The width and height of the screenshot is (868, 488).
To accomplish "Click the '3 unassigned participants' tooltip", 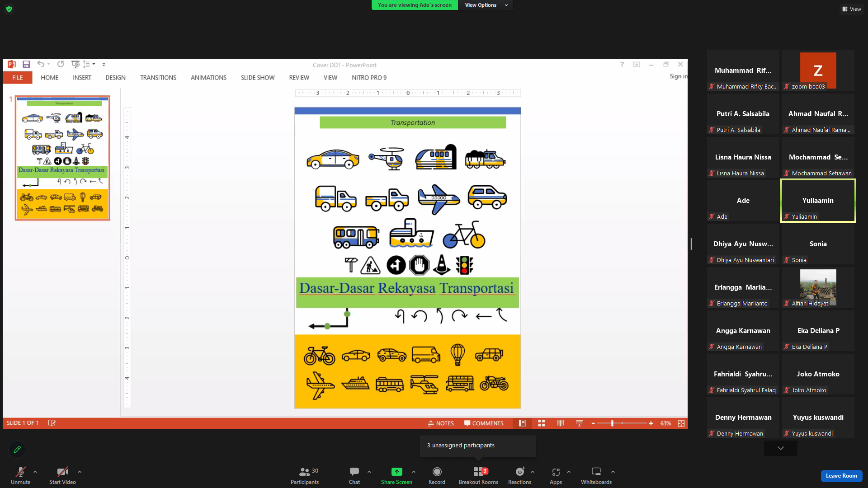I will pos(478,446).
